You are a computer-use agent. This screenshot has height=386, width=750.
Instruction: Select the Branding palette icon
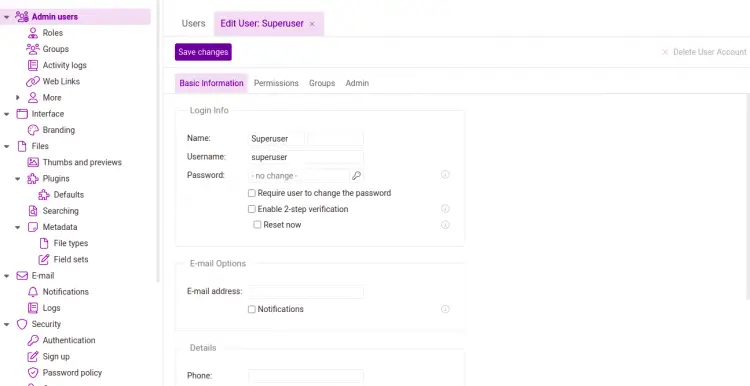click(x=33, y=130)
